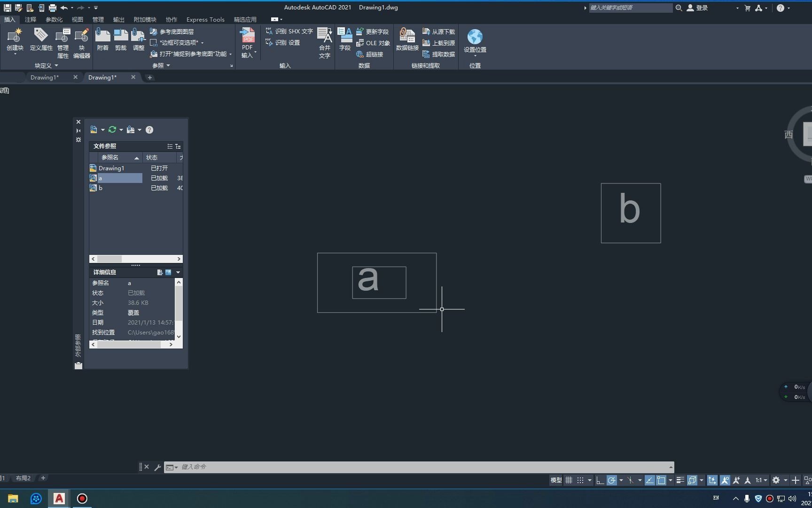Image resolution: width=812 pixels, height=508 pixels.
Task: Select the 剪裁 (Clip) reference tool
Action: pos(121,35)
